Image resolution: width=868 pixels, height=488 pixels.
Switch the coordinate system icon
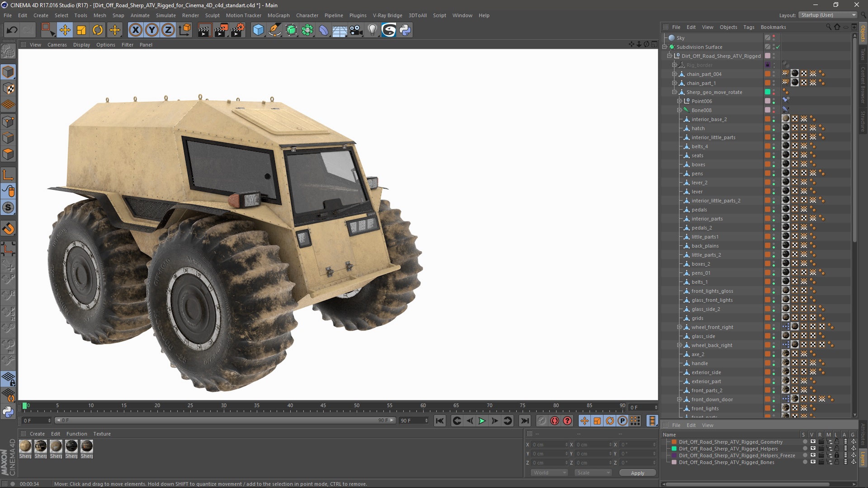184,30
